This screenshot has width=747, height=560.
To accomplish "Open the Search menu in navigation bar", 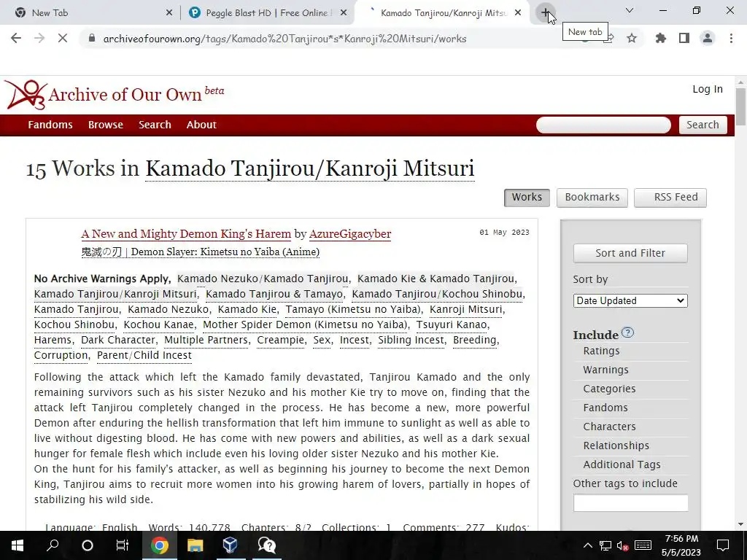I will tap(155, 125).
